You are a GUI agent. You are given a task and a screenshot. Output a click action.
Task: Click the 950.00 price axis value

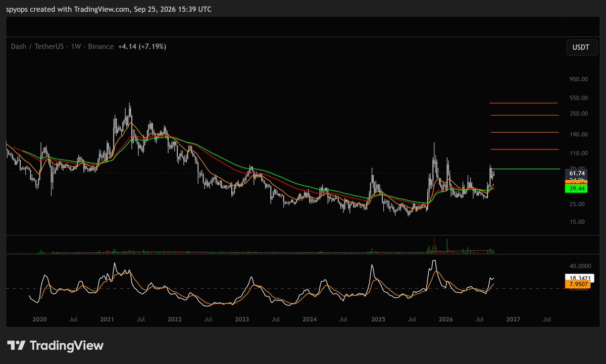click(578, 79)
